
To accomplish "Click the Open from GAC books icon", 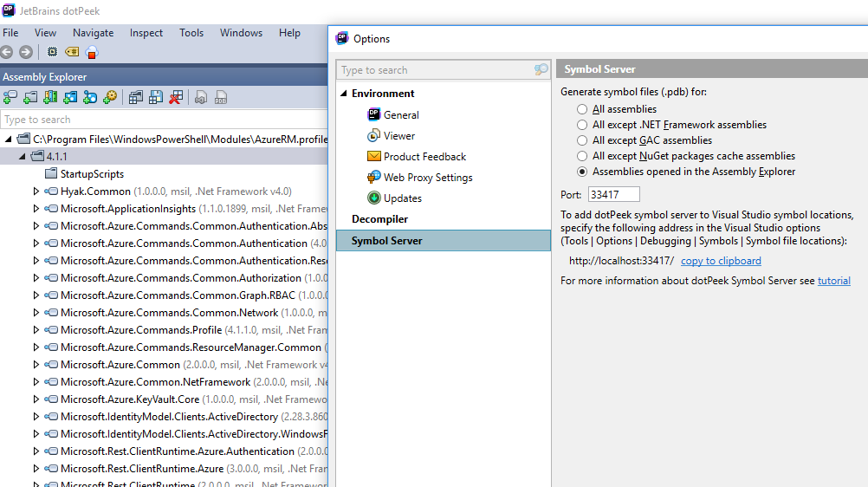I will 50,98.
